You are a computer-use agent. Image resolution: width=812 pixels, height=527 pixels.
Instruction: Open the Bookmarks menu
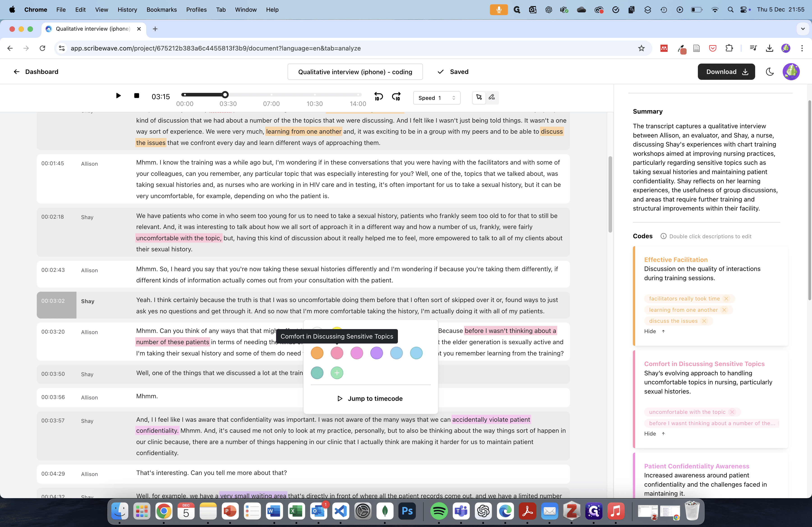tap(161, 9)
